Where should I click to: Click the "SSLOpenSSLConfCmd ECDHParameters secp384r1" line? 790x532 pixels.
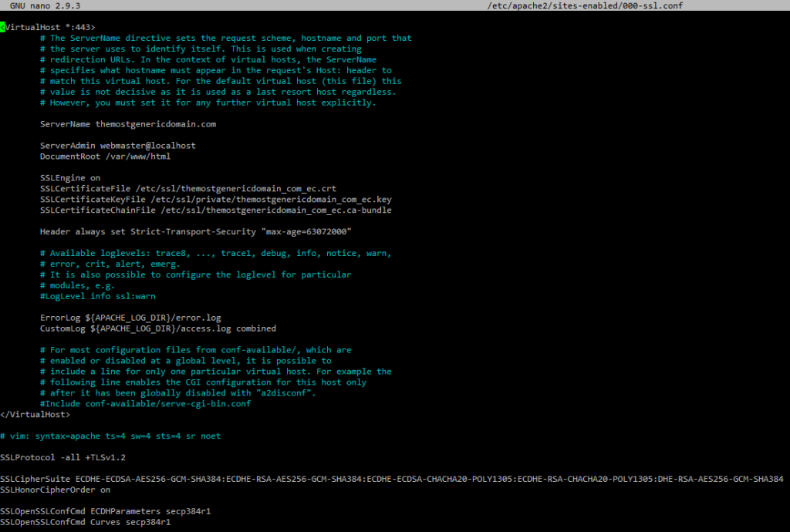(105, 512)
